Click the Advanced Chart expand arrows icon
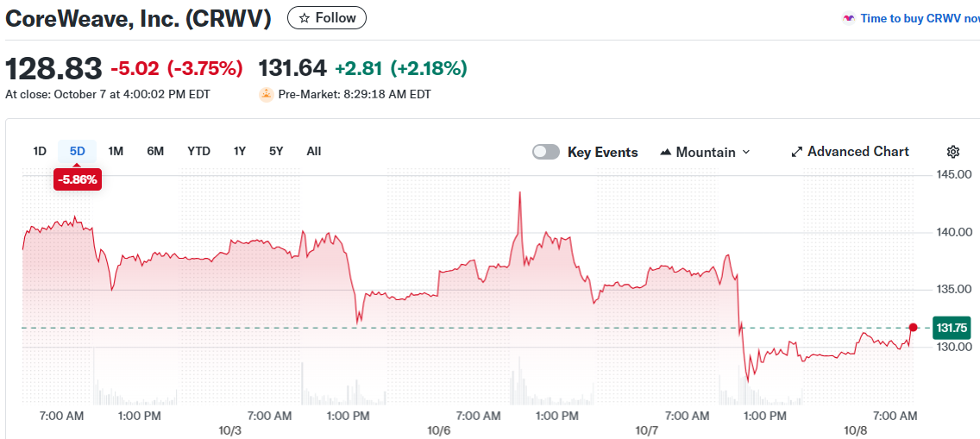The height and width of the screenshot is (439, 980). point(797,152)
